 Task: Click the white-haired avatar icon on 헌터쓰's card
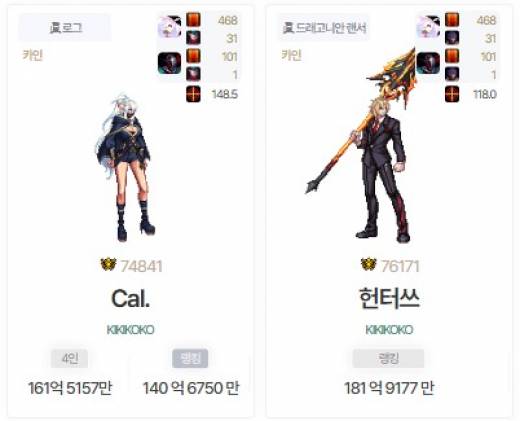pyautogui.click(x=428, y=27)
